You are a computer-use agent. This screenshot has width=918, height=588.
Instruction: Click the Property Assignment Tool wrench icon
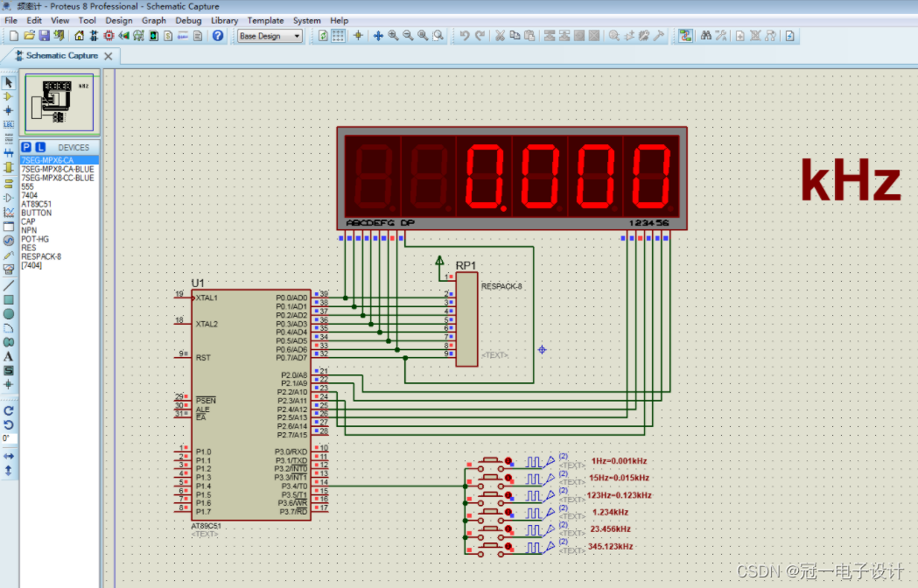click(721, 36)
